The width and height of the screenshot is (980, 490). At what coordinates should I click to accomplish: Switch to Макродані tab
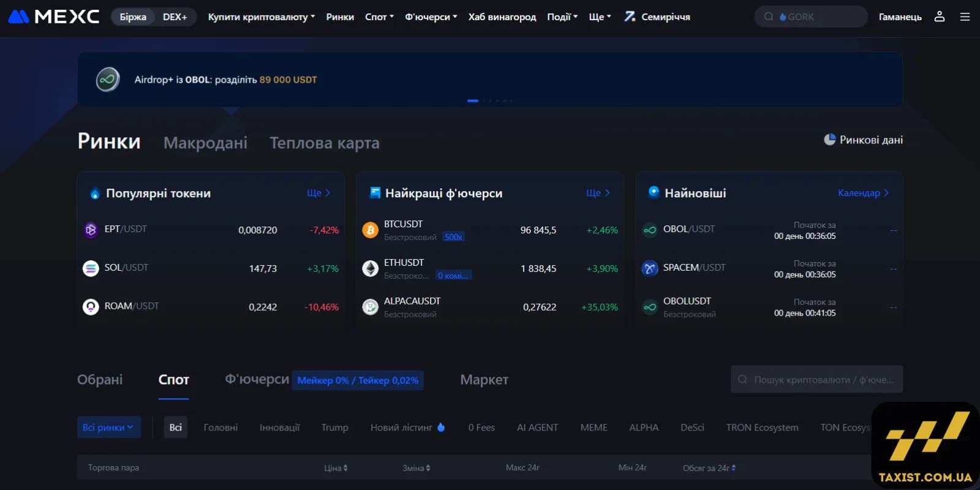click(205, 143)
